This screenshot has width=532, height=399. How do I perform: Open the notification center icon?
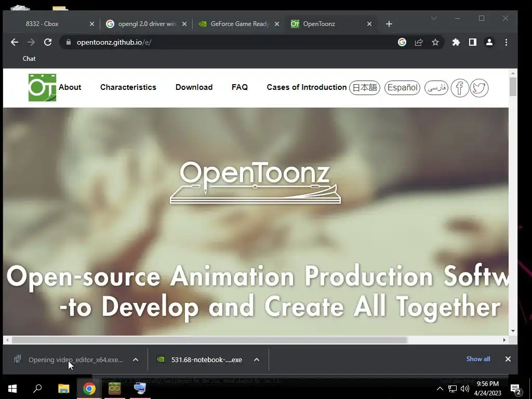click(x=516, y=389)
